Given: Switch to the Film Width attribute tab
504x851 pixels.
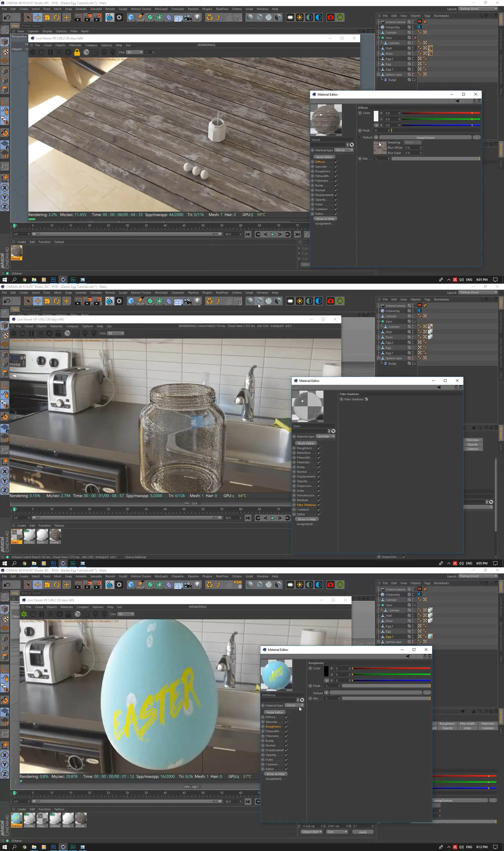Looking at the screenshot, I should [467, 724].
